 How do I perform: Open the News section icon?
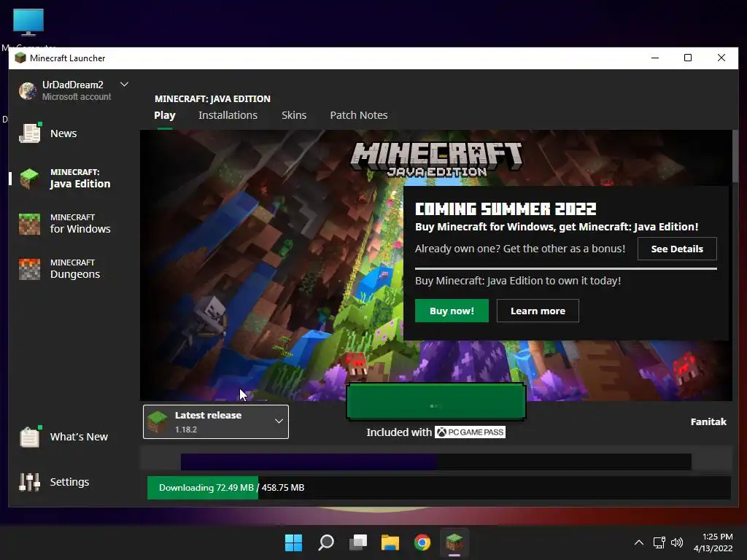(29, 133)
